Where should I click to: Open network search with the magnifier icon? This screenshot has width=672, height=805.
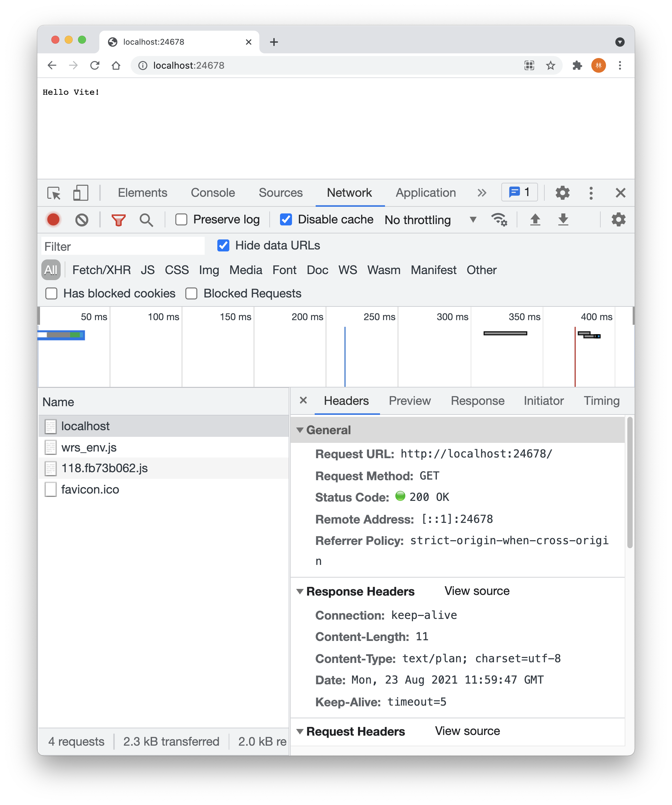pyautogui.click(x=146, y=220)
